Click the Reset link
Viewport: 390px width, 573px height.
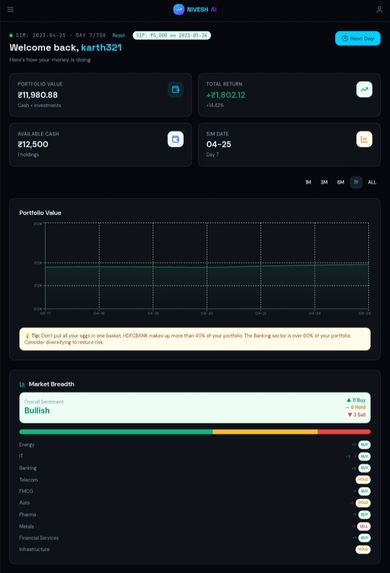[x=118, y=35]
